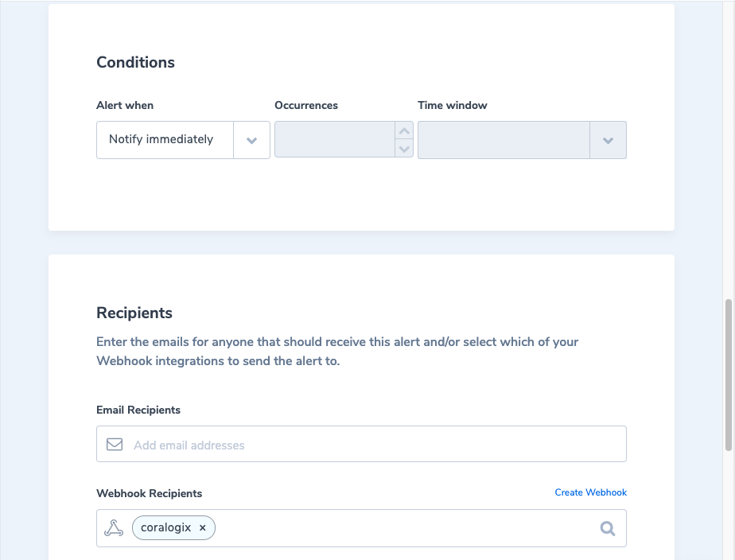This screenshot has height=560, width=735.
Task: Decrease Occurrences with the down arrow
Action: pyautogui.click(x=404, y=149)
